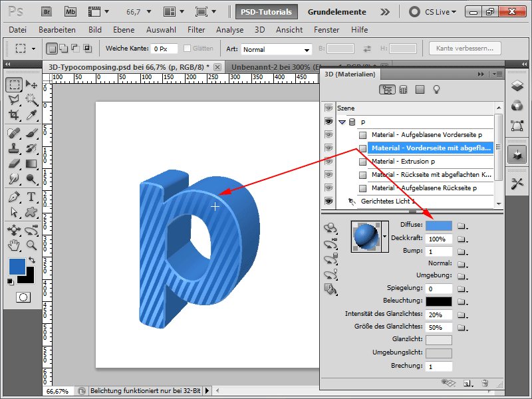Launch Mini Bridge from application bar

[70, 12]
